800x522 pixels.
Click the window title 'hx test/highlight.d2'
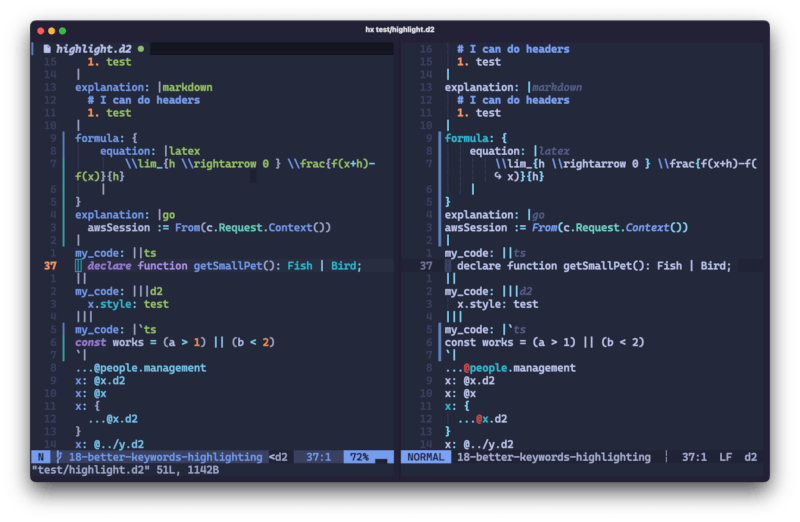400,31
